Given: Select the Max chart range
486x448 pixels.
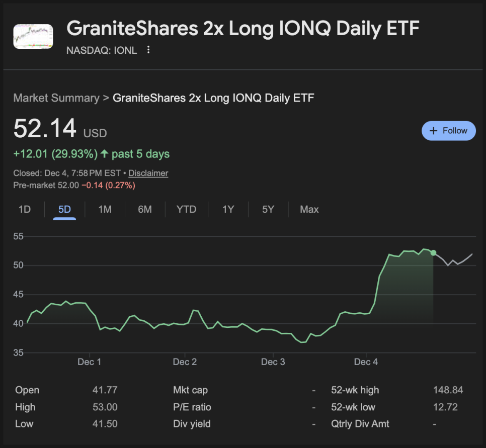Looking at the screenshot, I should pyautogui.click(x=309, y=209).
